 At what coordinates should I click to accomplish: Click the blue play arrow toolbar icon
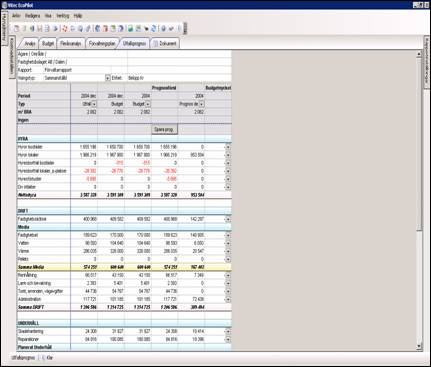pos(55,29)
